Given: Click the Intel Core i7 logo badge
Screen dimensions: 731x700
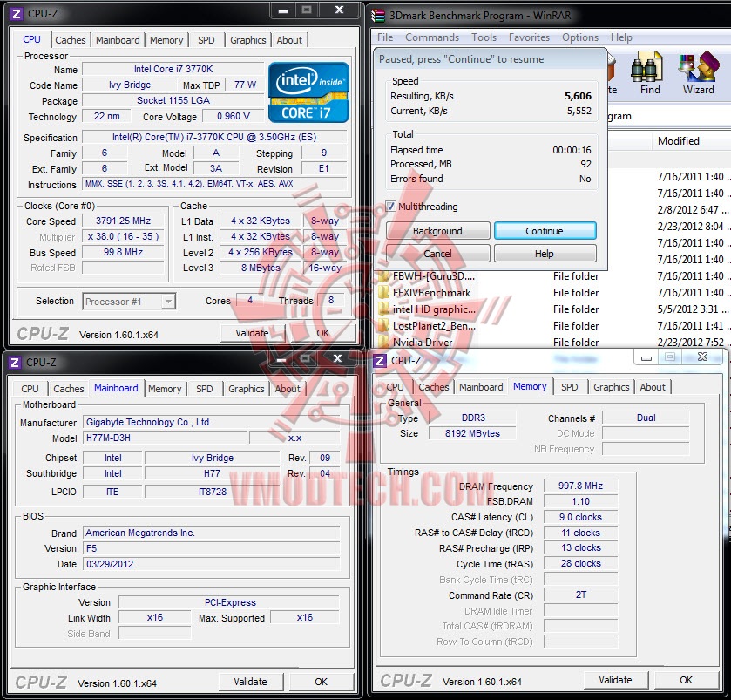Looking at the screenshot, I should coord(308,92).
